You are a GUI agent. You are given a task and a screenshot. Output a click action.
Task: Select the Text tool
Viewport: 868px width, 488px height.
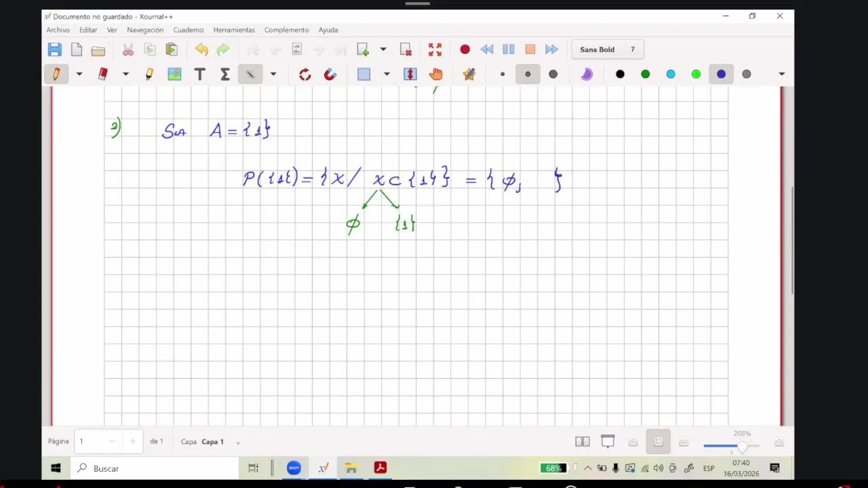tap(200, 74)
